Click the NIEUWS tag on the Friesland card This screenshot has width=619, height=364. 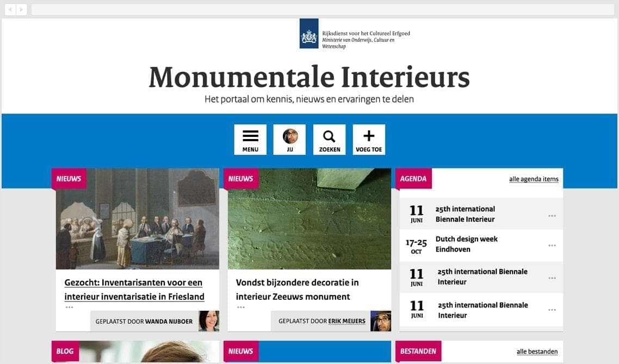click(69, 179)
